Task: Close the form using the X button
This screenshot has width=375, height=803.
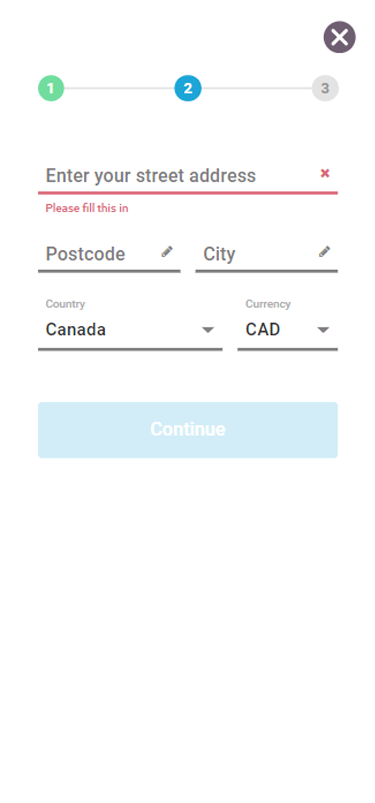Action: (x=339, y=37)
